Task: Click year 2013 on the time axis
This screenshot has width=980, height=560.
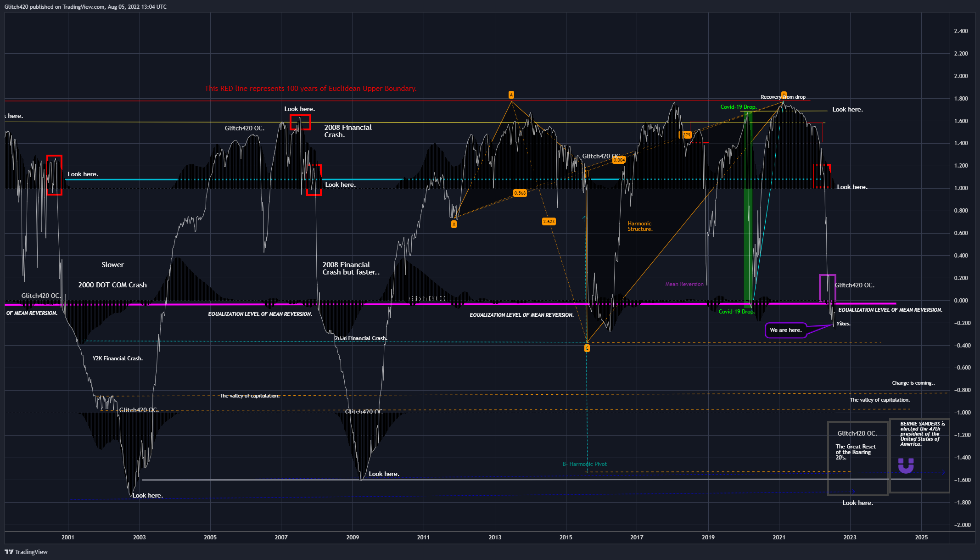Action: [x=495, y=538]
